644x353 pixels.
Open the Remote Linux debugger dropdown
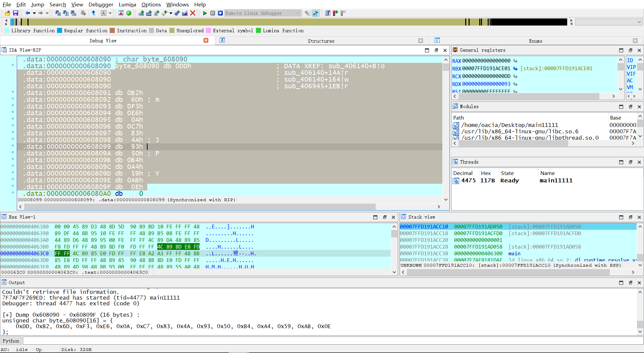pyautogui.click(x=298, y=13)
